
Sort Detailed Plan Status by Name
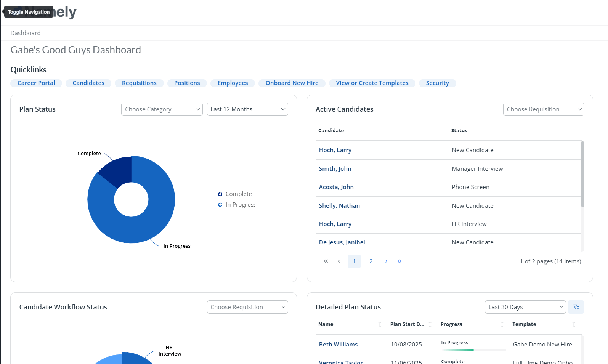pyautogui.click(x=379, y=324)
